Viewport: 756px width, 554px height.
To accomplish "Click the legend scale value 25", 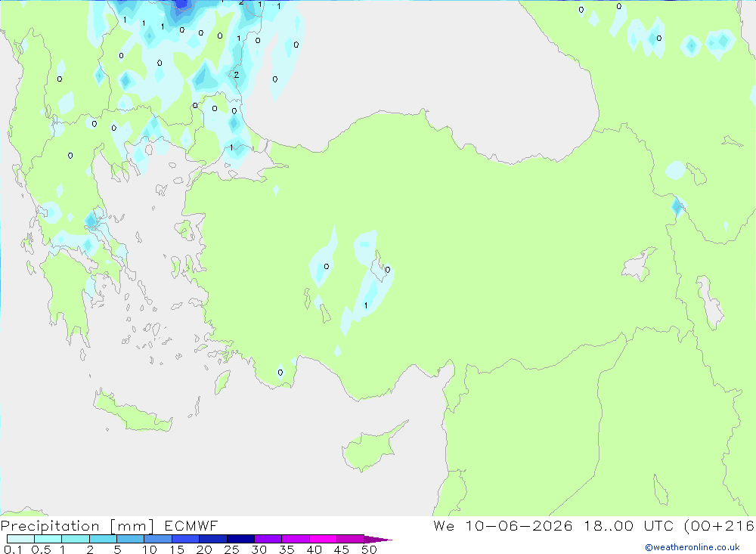I will point(231,549).
